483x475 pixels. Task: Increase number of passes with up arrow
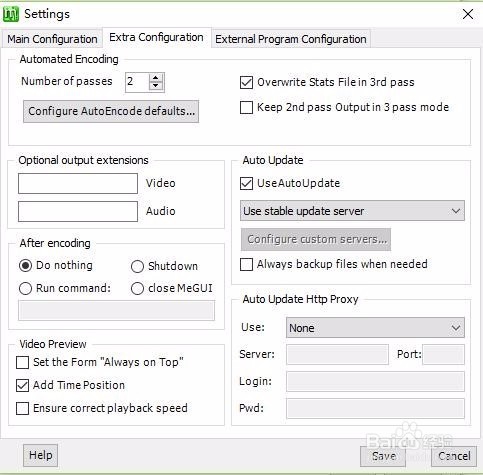(x=156, y=78)
